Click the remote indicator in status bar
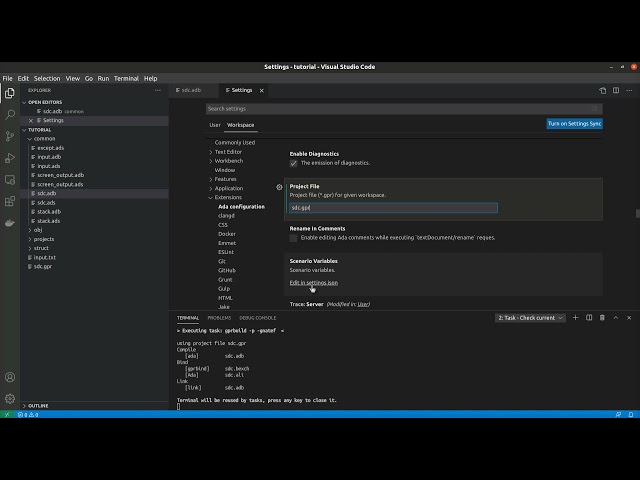The width and height of the screenshot is (640, 480). [7, 414]
